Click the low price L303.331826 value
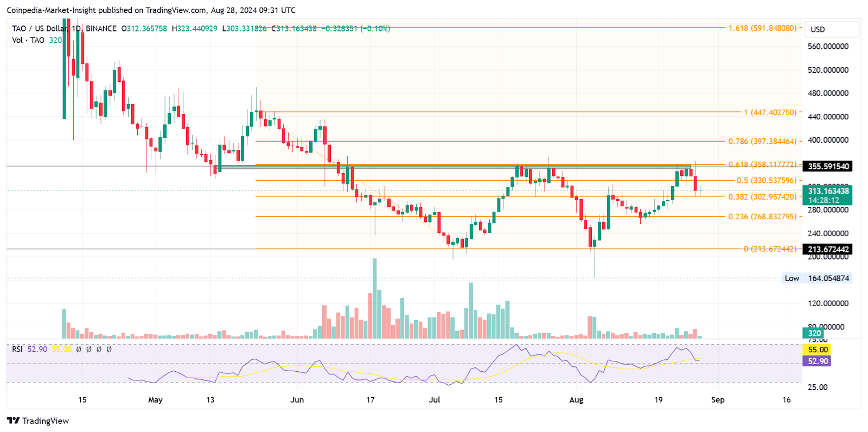 tap(245, 28)
